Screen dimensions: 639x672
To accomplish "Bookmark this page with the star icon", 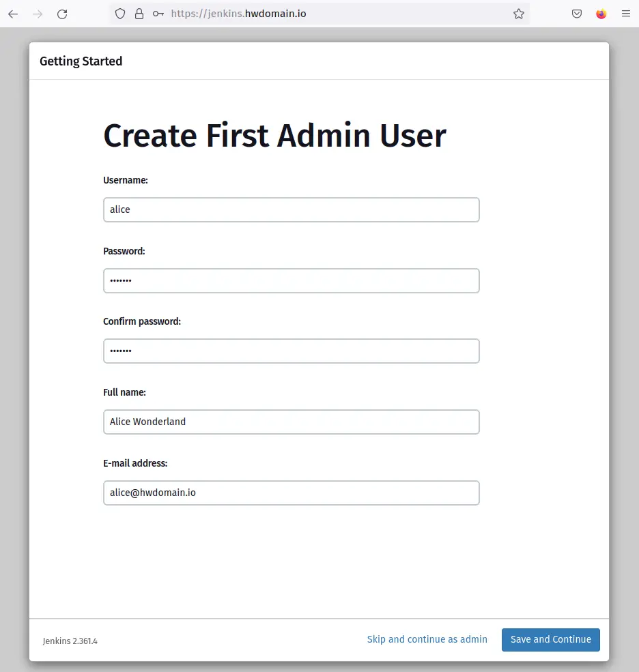I will [519, 14].
